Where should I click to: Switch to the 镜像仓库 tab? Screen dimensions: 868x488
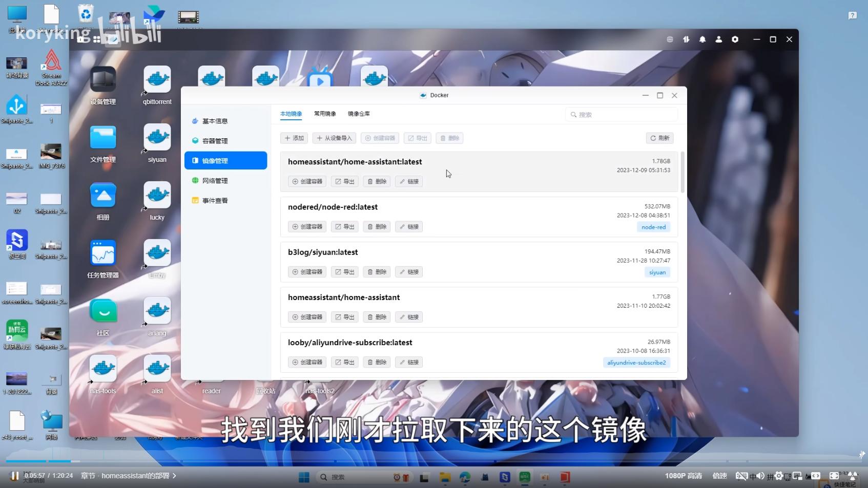(359, 114)
